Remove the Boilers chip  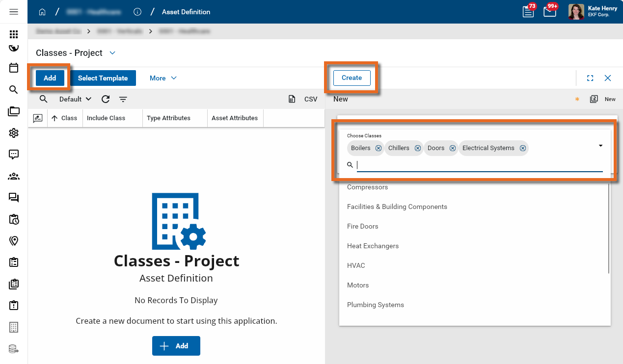click(x=379, y=148)
